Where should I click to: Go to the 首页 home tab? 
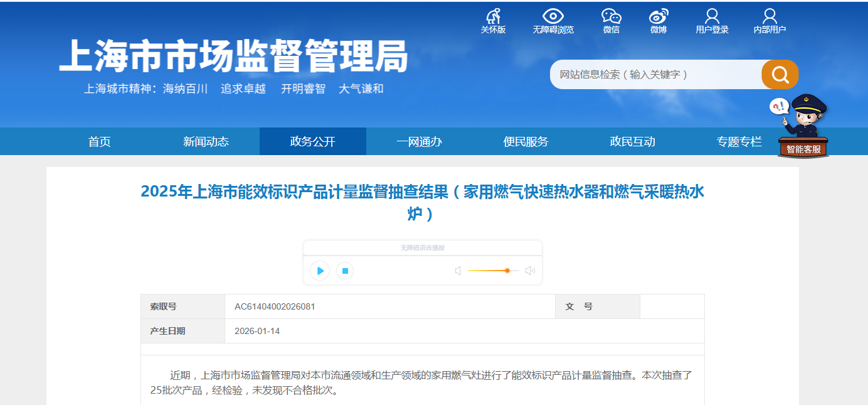coord(99,142)
